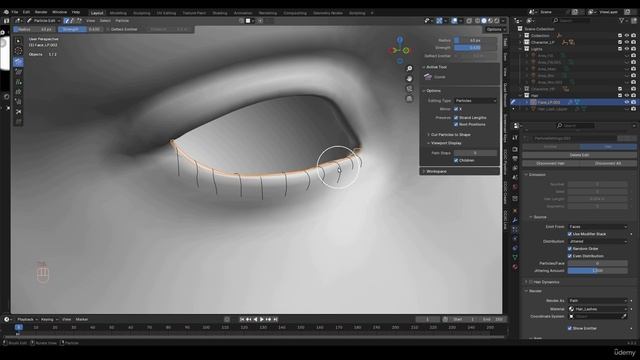Open the Editing Type dropdown
Screen dimensions: 640x360
(x=476, y=100)
